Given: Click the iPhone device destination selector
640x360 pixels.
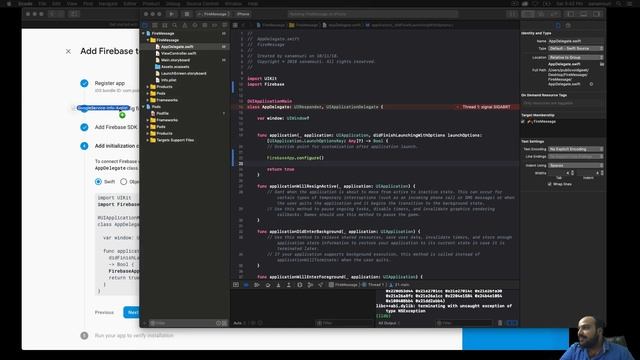Looking at the screenshot, I should 243,14.
